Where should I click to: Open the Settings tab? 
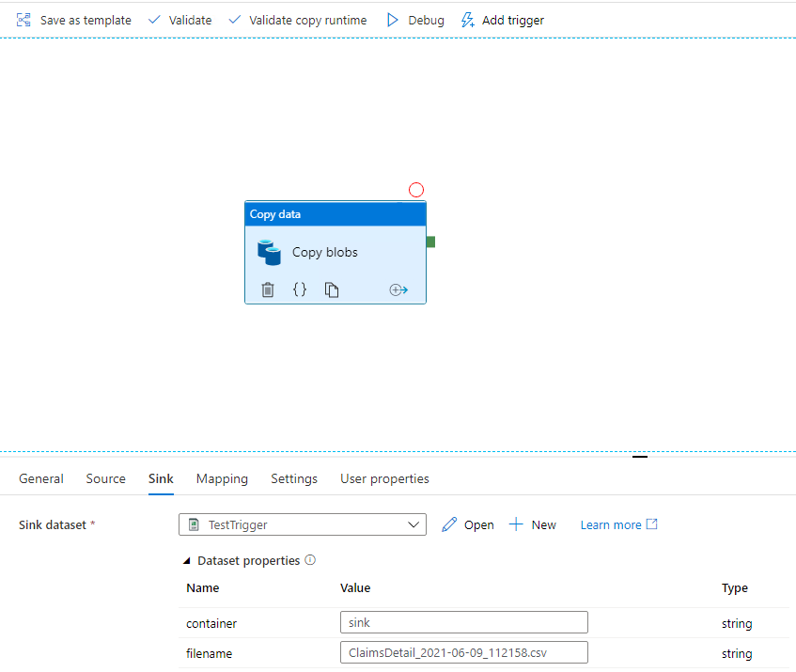click(x=294, y=478)
